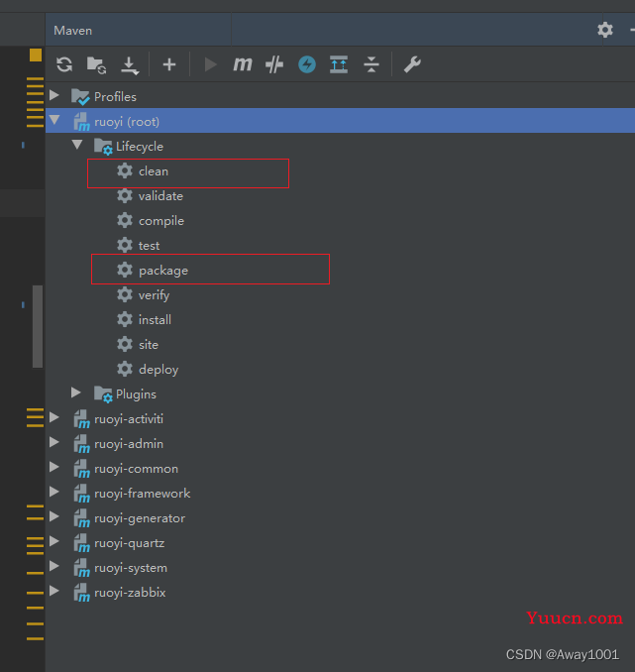Image resolution: width=635 pixels, height=672 pixels.
Task: Click gear icon beside compile
Action: pyautogui.click(x=125, y=221)
